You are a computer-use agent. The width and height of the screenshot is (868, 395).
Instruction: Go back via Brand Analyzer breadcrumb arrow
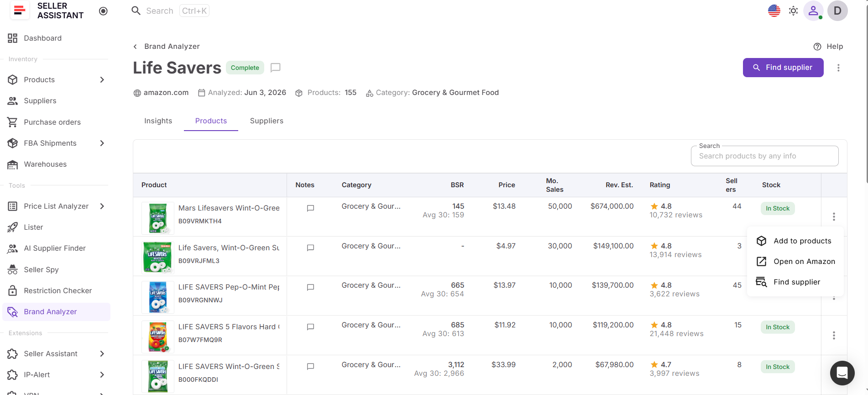[135, 47]
